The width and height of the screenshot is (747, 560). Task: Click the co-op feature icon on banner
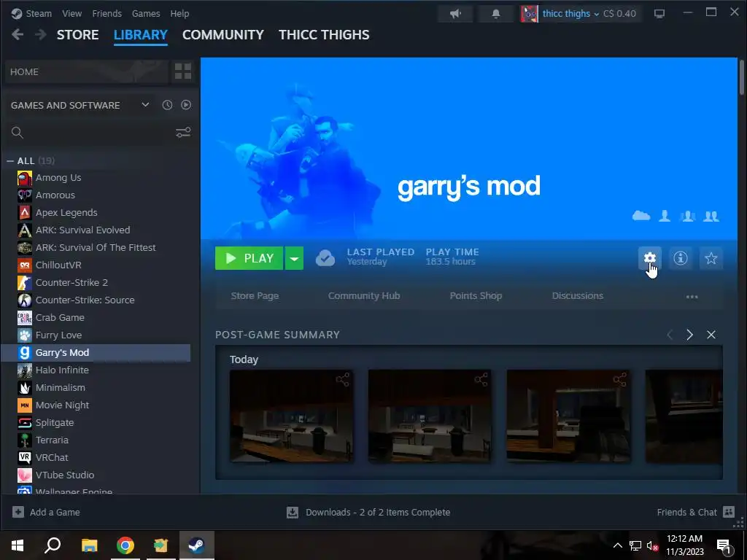[711, 216]
